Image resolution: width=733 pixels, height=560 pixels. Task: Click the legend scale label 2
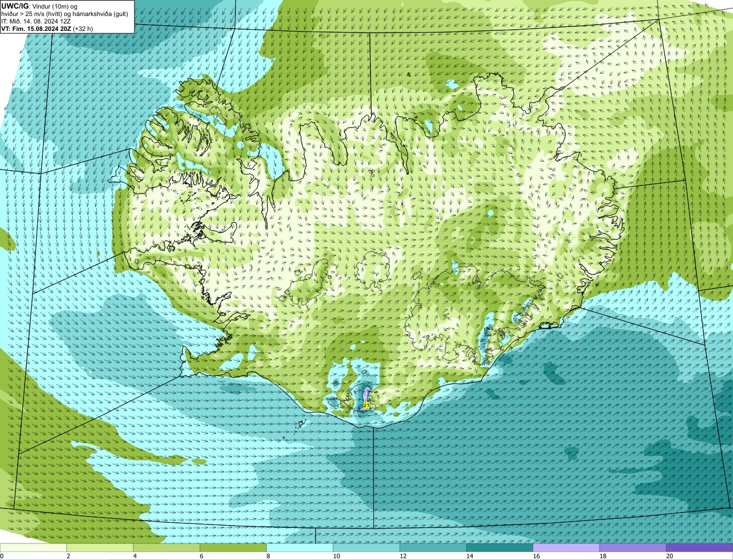pos(68,556)
